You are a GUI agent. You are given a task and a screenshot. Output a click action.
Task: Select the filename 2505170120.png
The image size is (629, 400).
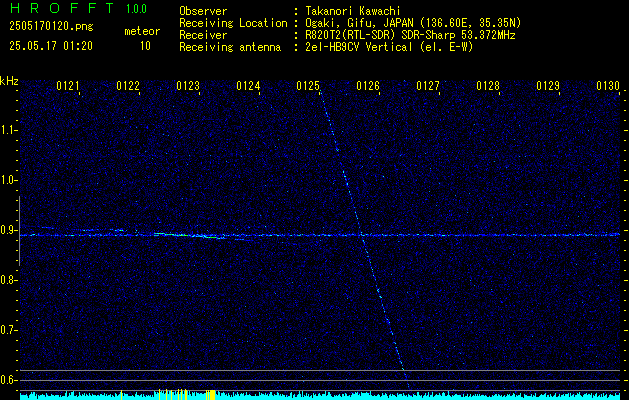[51, 27]
